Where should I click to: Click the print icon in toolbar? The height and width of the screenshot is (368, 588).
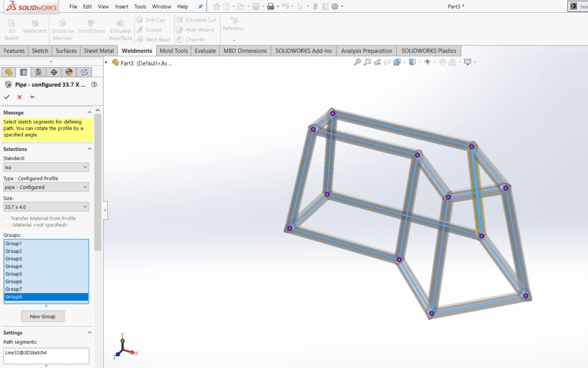tap(270, 6)
